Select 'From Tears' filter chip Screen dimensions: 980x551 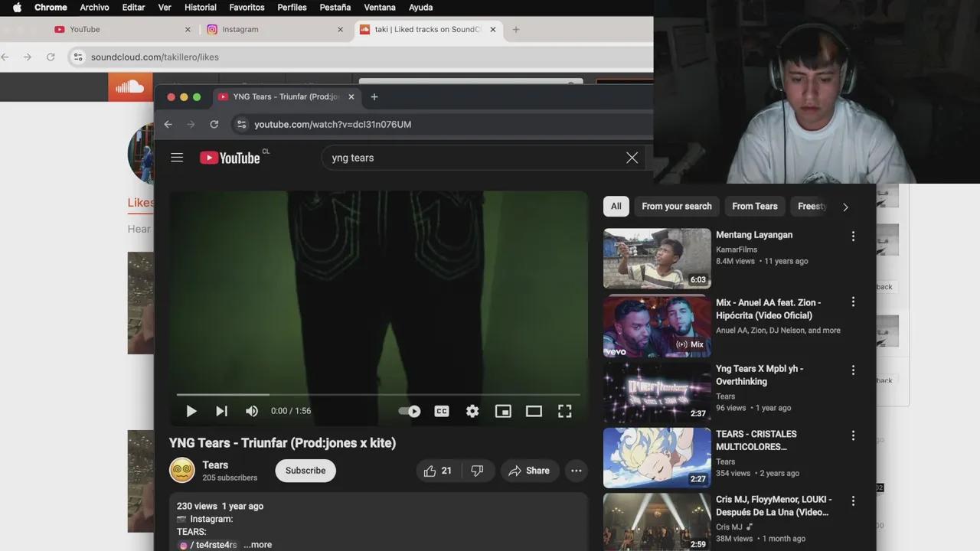click(754, 206)
